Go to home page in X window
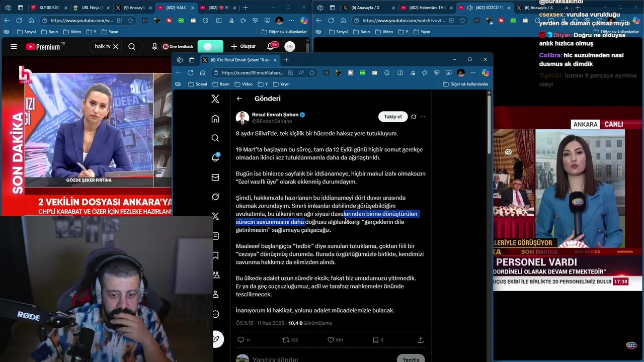The width and height of the screenshot is (644, 362). point(202,73)
